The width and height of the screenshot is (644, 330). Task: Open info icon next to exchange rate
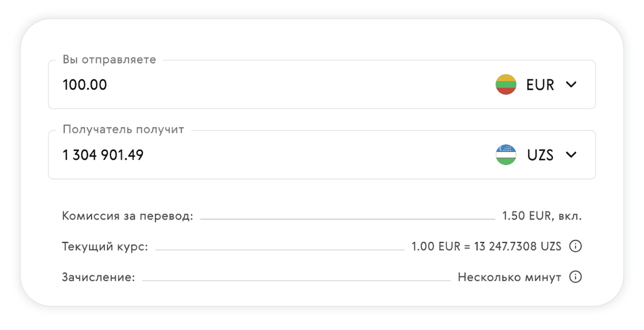(x=575, y=246)
